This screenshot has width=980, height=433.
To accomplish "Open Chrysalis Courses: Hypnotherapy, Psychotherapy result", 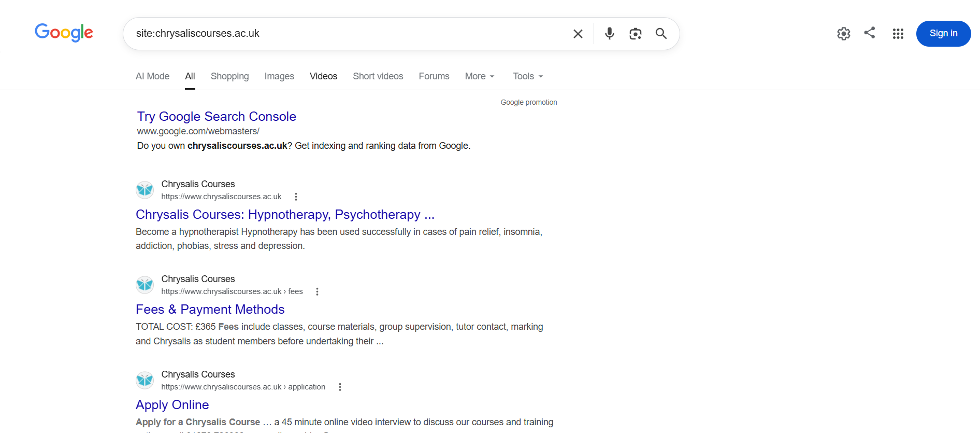I will 285,214.
